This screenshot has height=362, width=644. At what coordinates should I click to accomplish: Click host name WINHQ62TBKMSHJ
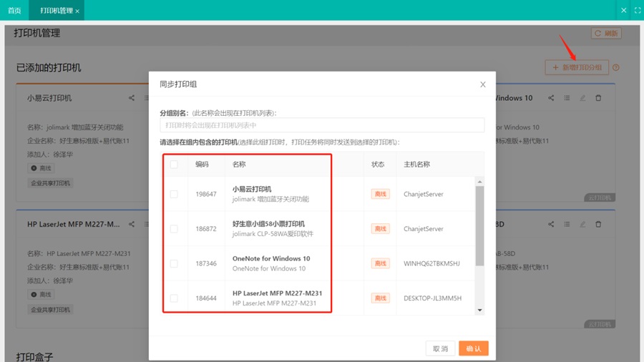pos(431,263)
